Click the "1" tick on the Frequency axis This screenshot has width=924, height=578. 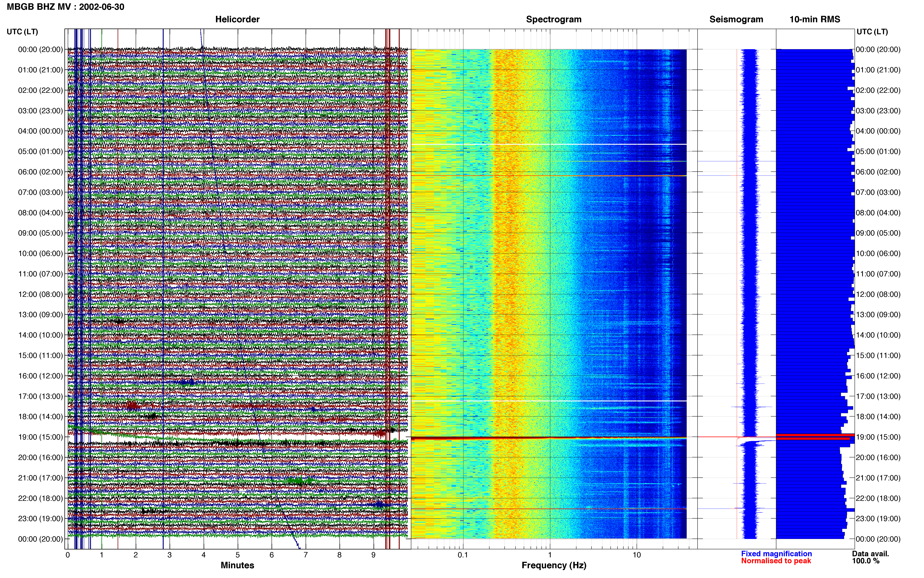[550, 555]
